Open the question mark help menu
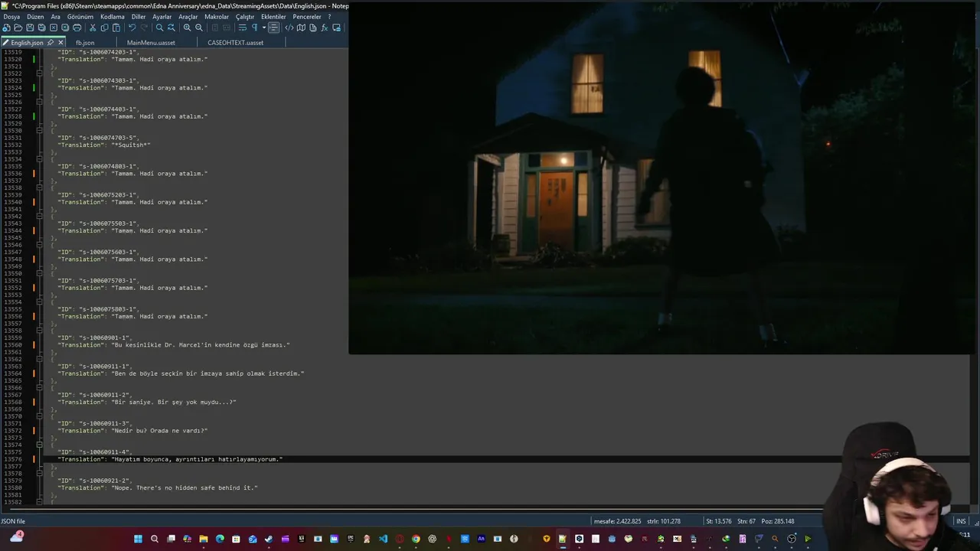 click(x=329, y=17)
